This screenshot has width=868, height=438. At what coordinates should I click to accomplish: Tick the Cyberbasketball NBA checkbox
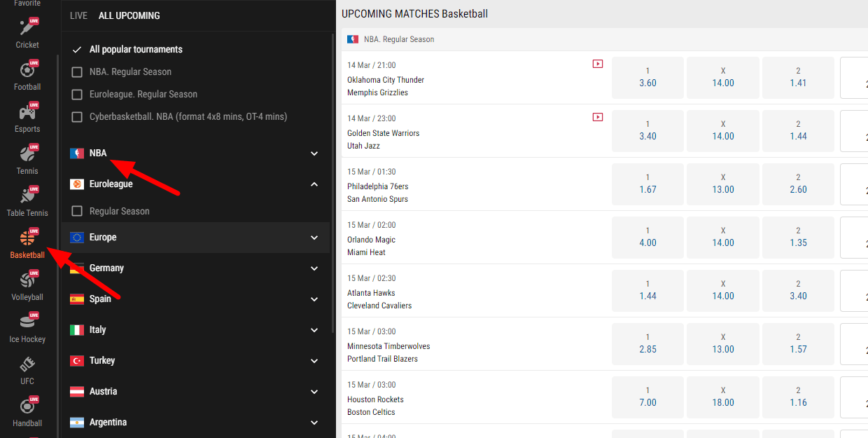click(77, 117)
